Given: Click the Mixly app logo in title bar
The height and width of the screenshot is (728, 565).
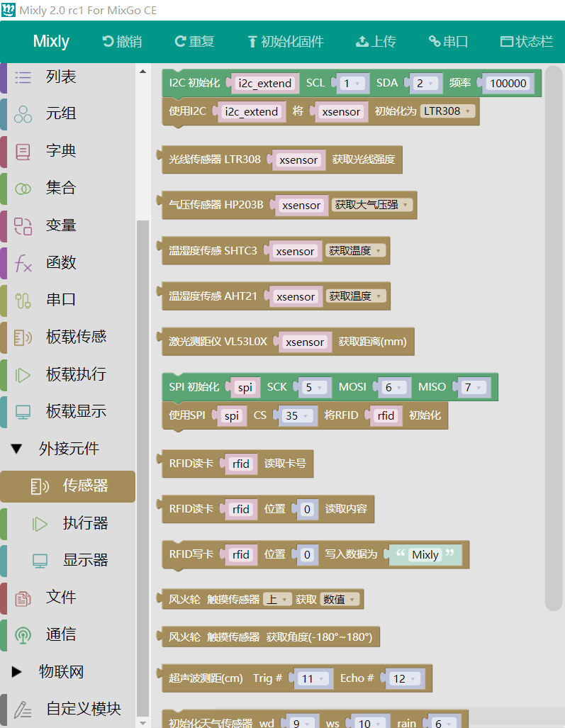Looking at the screenshot, I should [9, 10].
